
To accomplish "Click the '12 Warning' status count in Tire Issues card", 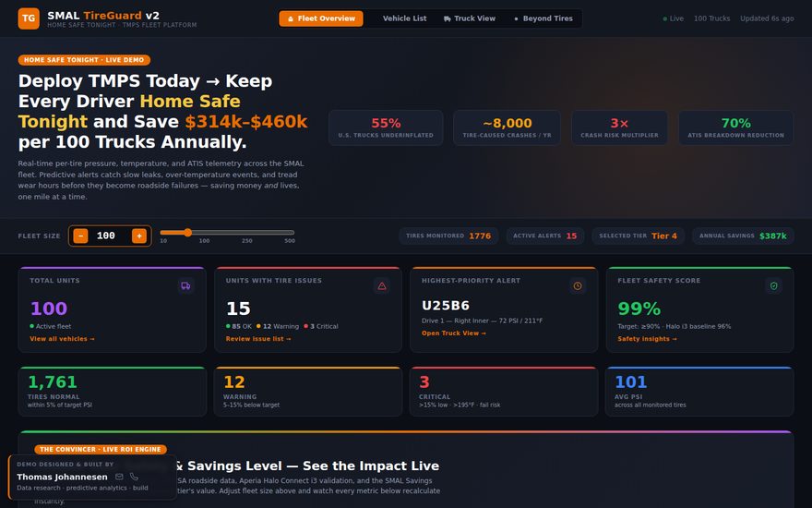I will 278,326.
